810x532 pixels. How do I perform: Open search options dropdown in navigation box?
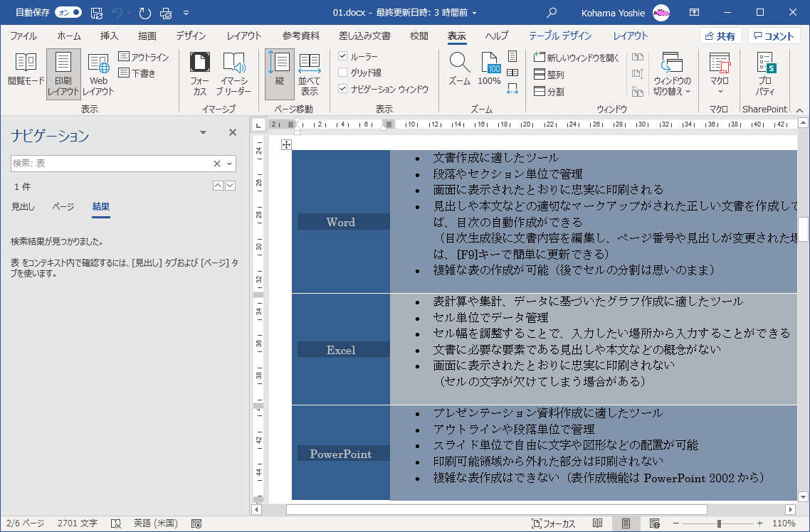(229, 164)
